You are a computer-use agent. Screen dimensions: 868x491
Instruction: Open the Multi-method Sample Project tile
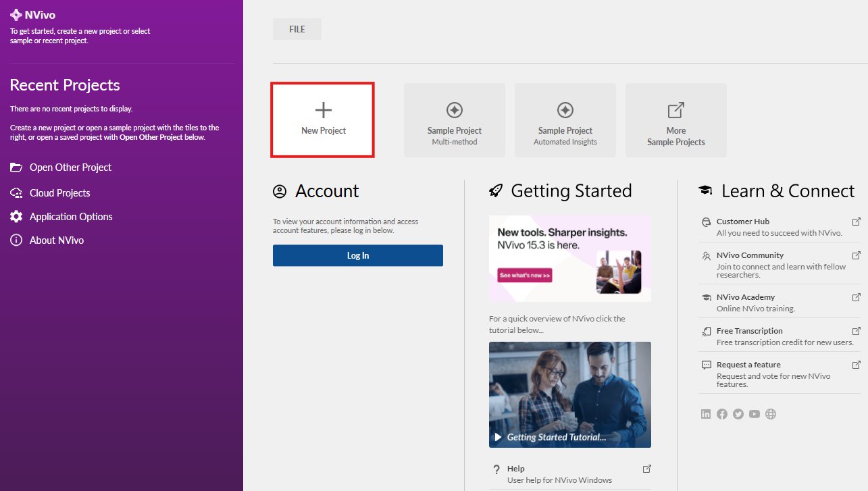[455, 120]
